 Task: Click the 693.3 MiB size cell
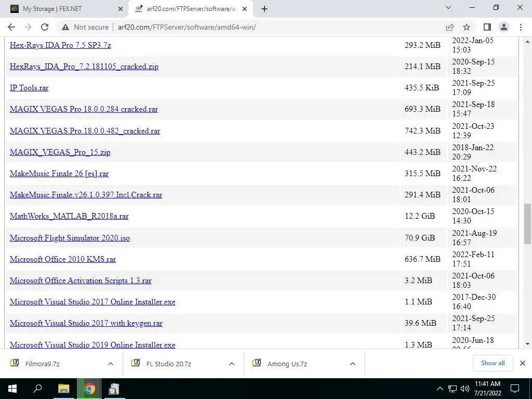point(422,109)
